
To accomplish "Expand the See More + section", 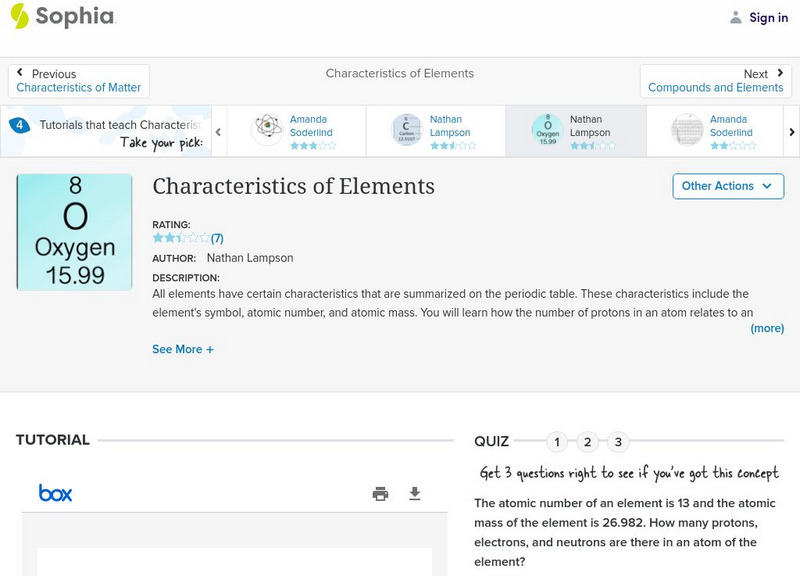I will pyautogui.click(x=183, y=349).
